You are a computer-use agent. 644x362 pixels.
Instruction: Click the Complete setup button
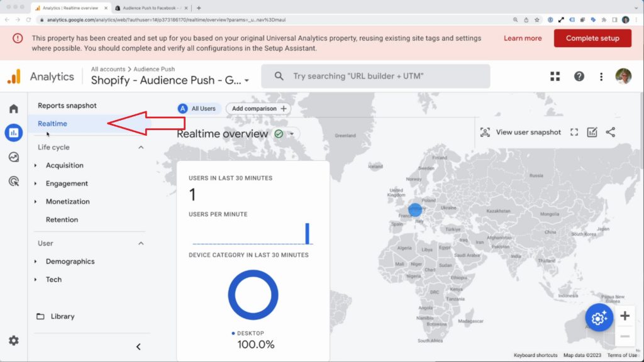click(x=592, y=38)
